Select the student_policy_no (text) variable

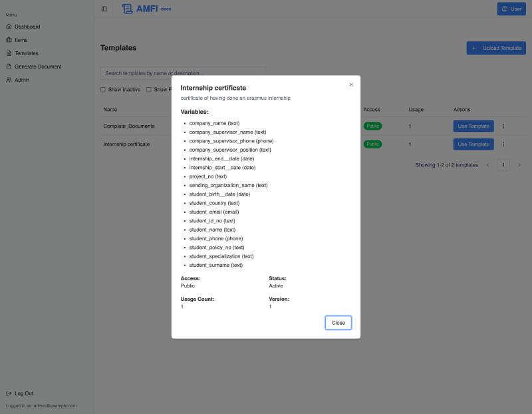pyautogui.click(x=217, y=247)
